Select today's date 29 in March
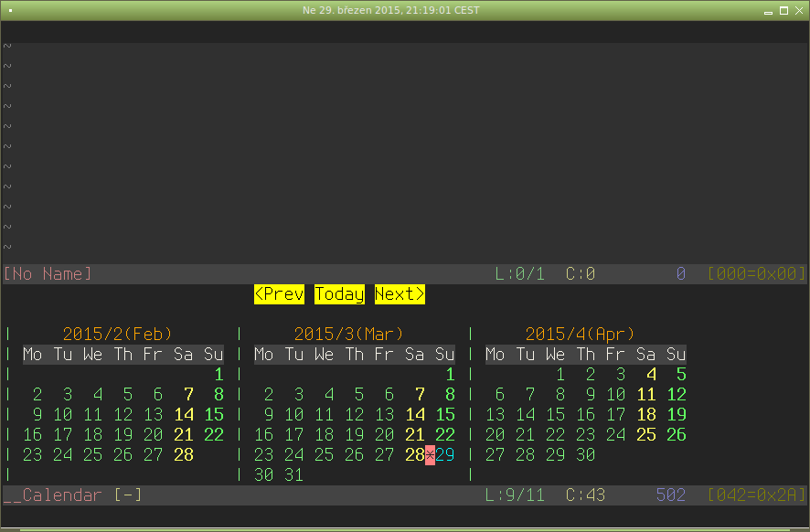 coord(445,455)
